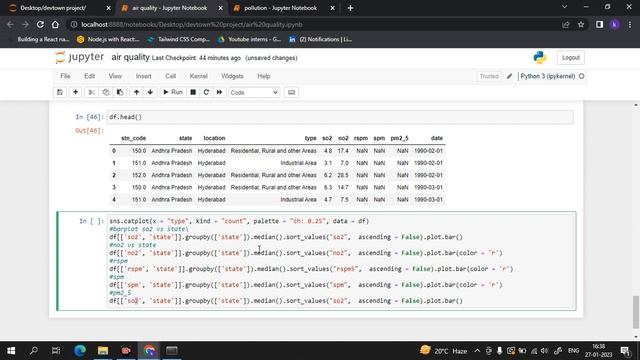The height and width of the screenshot is (360, 640).
Task: Click the pm2_5 column header
Action: (399, 138)
